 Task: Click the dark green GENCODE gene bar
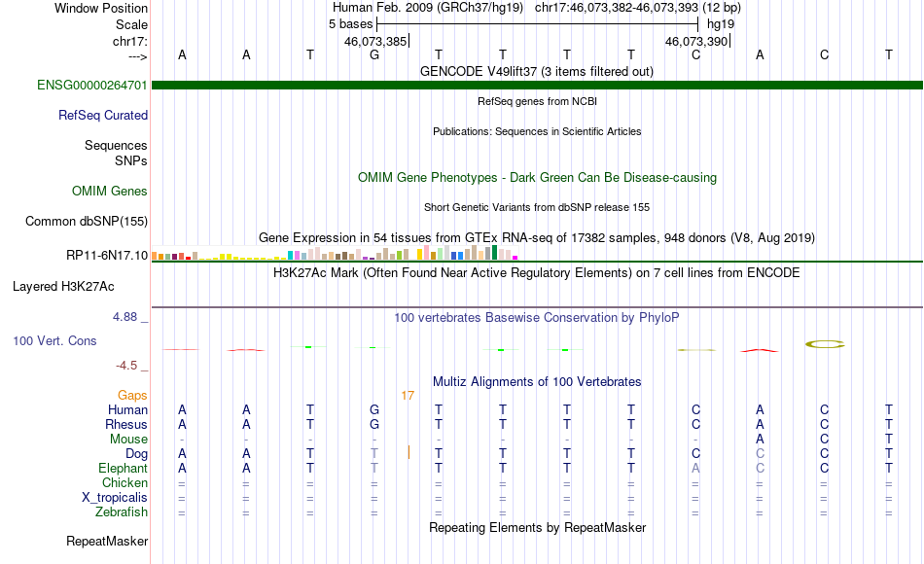point(537,86)
